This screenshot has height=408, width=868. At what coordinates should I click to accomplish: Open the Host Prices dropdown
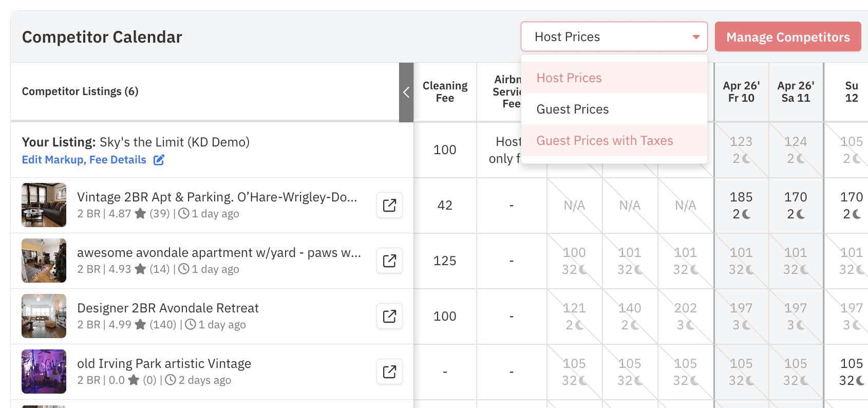614,36
